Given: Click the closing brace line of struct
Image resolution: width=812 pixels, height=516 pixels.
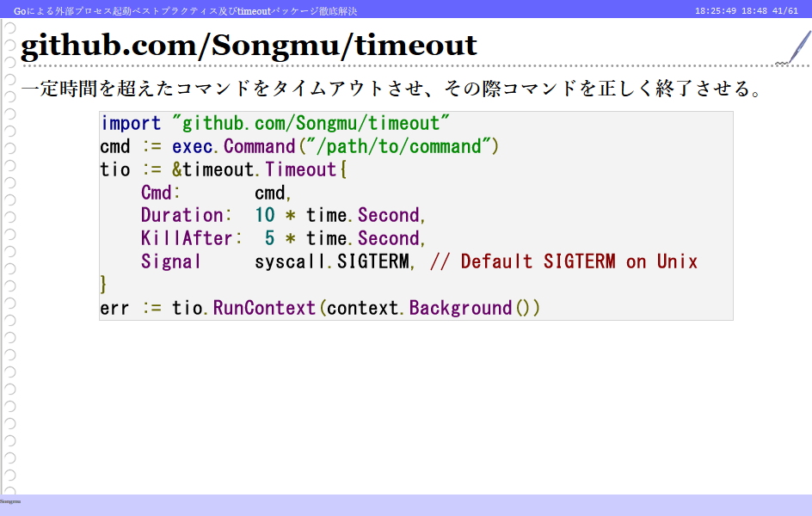Looking at the screenshot, I should click(103, 285).
